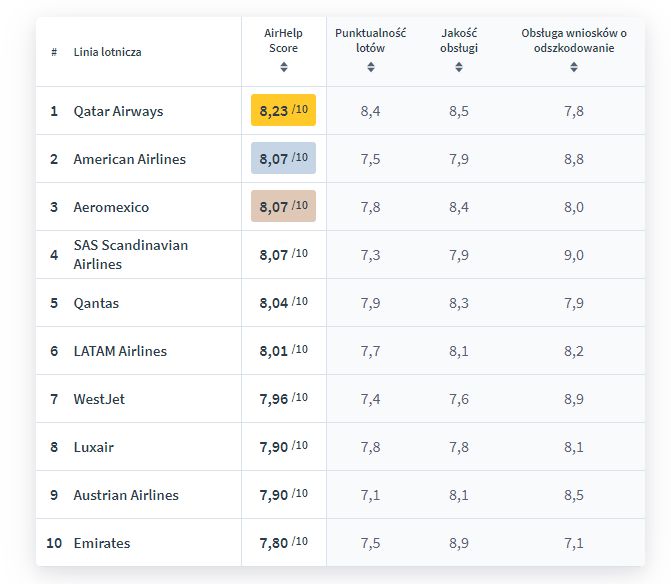This screenshot has height=584, width=671.
Task: Sort by Obsługa wniosków o odszkodowanie arrows
Action: 574,67
